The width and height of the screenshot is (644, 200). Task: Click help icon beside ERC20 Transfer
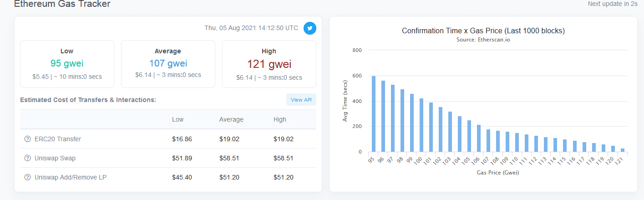pyautogui.click(x=28, y=139)
